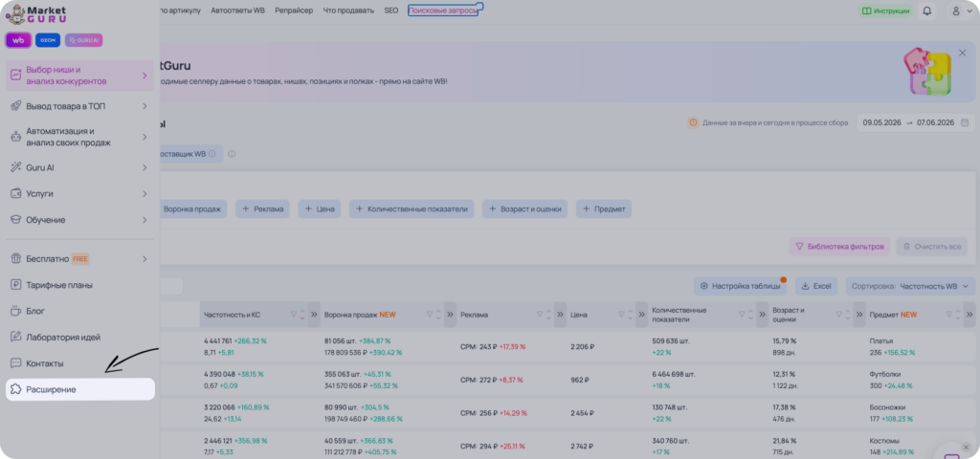Open the Сортировка Частотность WB dropdown
Viewport: 980px width, 459px height.
tap(911, 286)
